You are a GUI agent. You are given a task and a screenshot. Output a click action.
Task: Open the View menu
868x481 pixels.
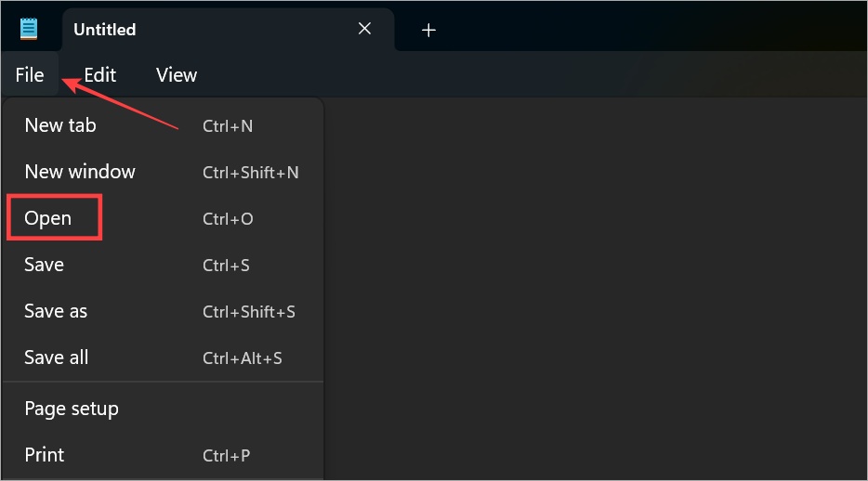click(x=176, y=74)
